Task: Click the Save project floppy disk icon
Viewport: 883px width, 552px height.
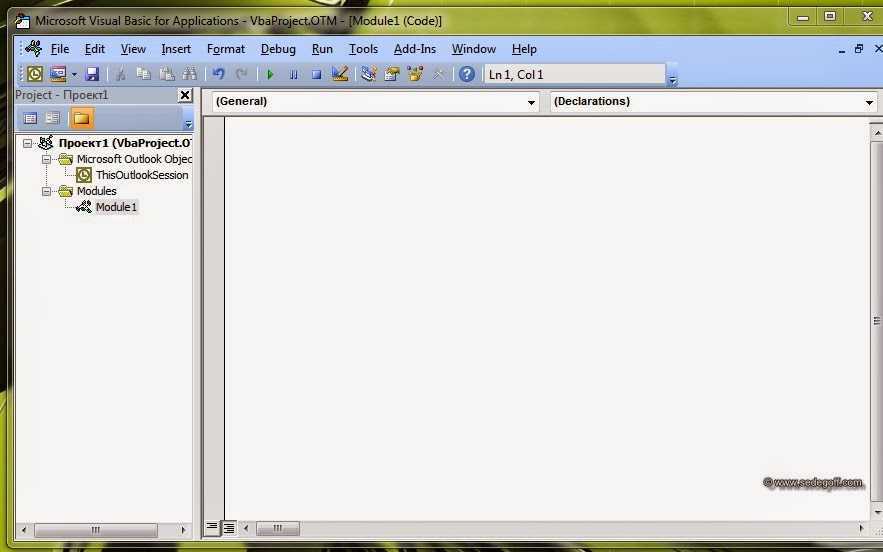Action: click(x=92, y=74)
